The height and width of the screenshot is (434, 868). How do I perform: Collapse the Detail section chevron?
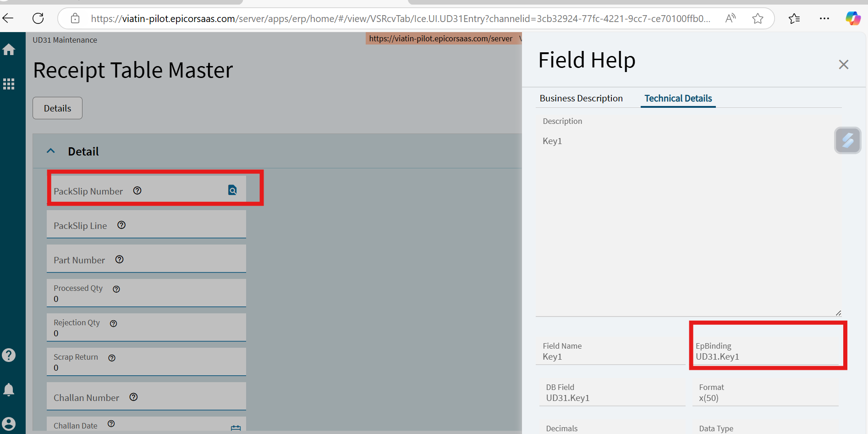[51, 151]
